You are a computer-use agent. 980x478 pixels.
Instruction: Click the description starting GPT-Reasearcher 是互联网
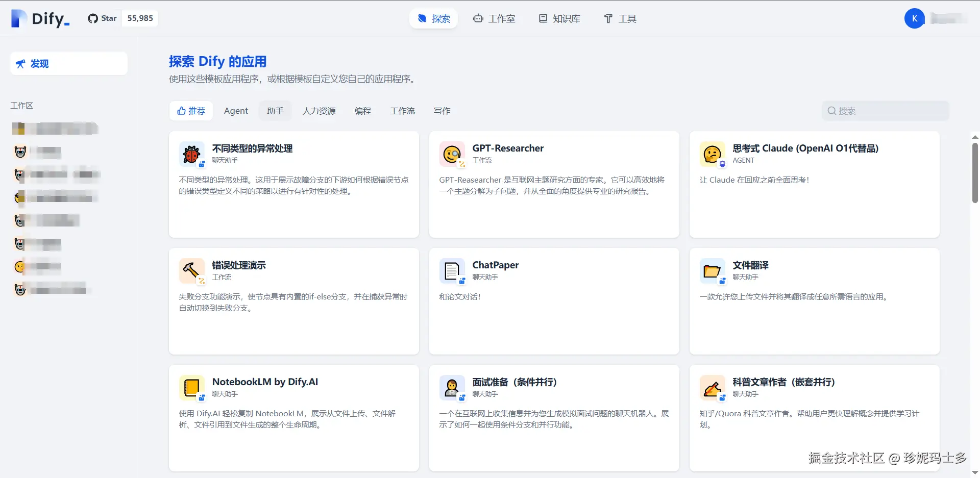click(x=552, y=186)
